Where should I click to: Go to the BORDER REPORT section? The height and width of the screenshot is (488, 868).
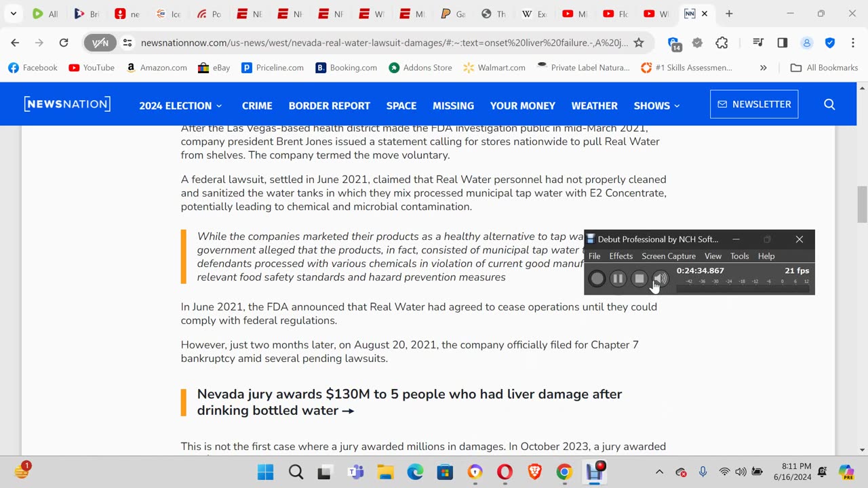329,106
